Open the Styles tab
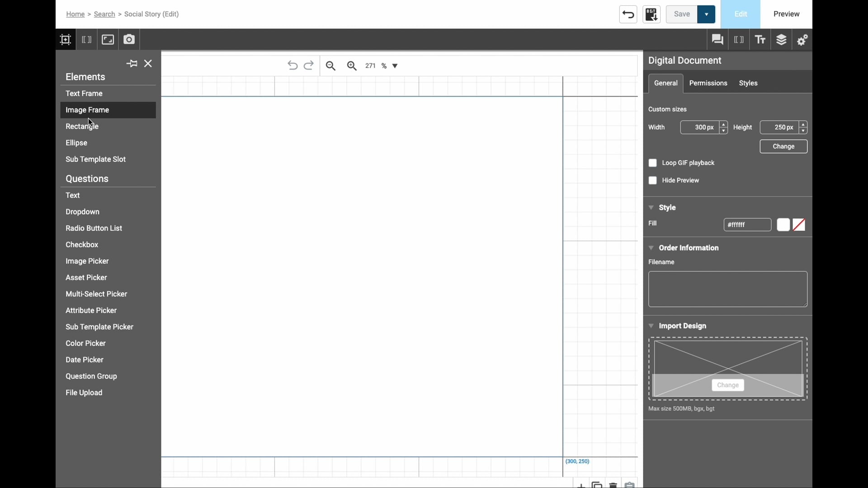 tap(749, 84)
